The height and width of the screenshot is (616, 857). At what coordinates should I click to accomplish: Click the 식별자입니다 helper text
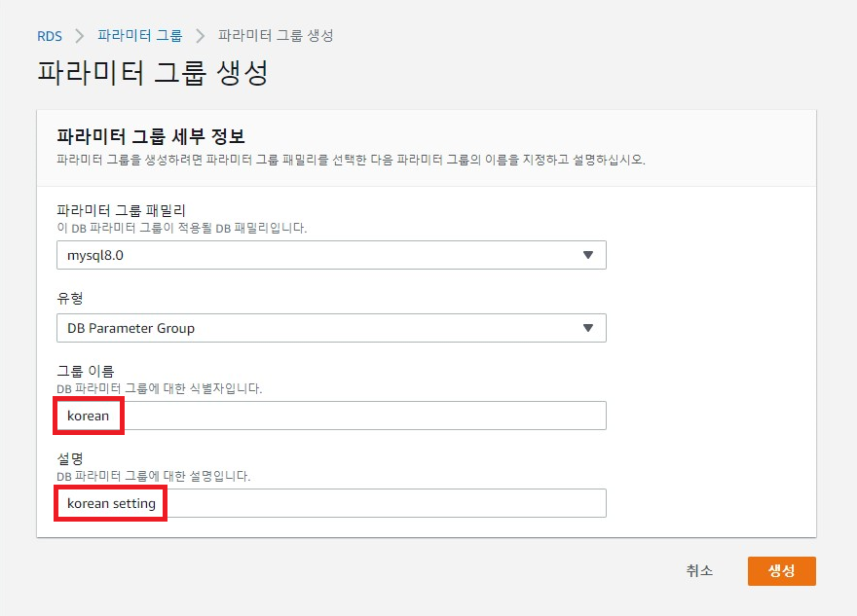click(160, 388)
